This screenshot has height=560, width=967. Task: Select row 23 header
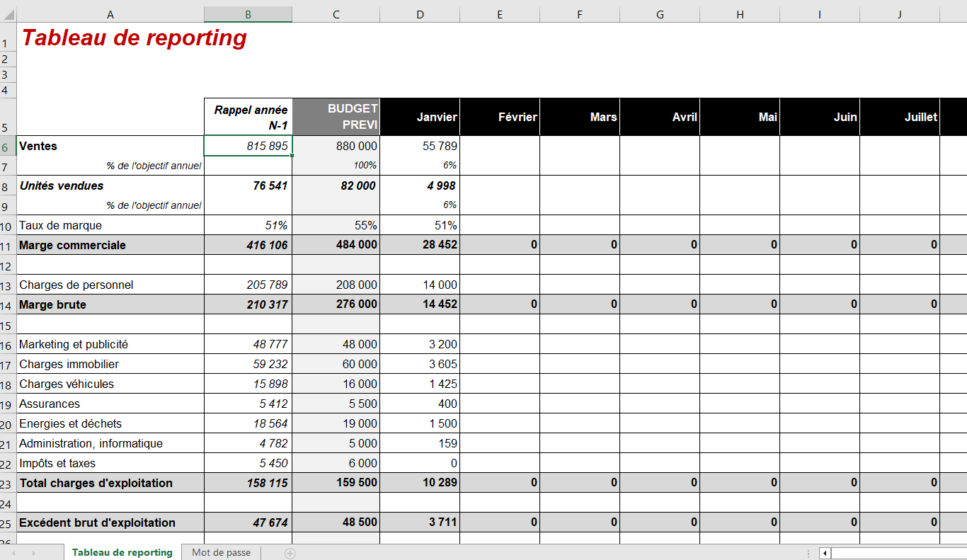pyautogui.click(x=8, y=483)
